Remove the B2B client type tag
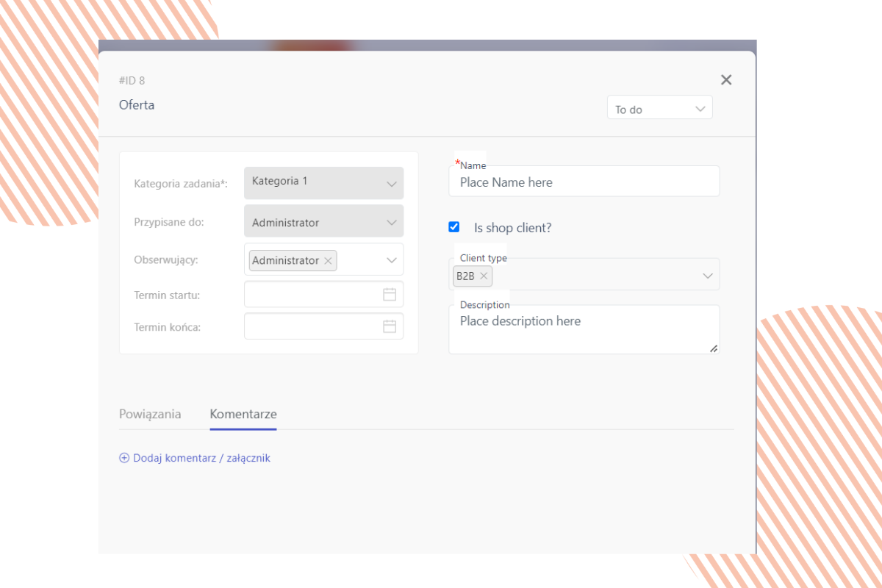882x588 pixels. click(484, 276)
